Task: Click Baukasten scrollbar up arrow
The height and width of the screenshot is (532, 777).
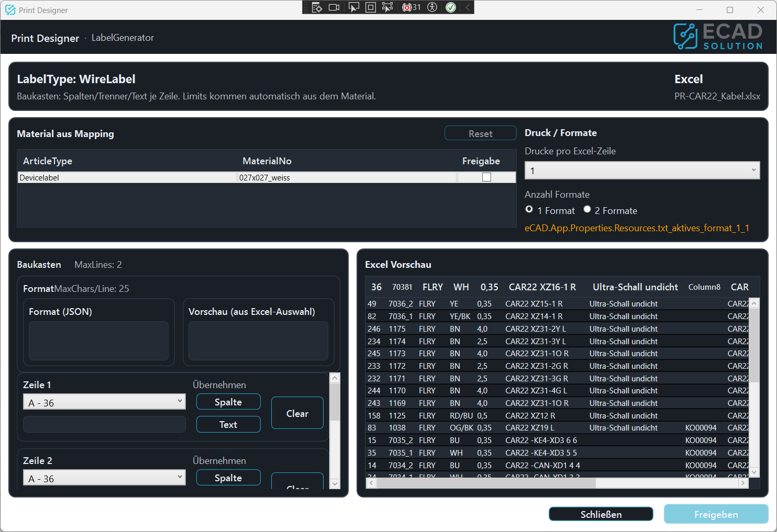Action: point(335,378)
